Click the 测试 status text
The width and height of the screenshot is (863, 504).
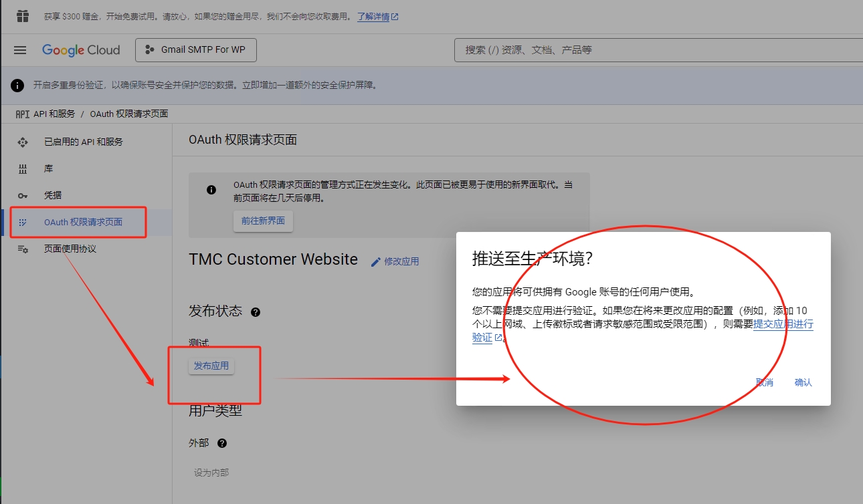199,343
